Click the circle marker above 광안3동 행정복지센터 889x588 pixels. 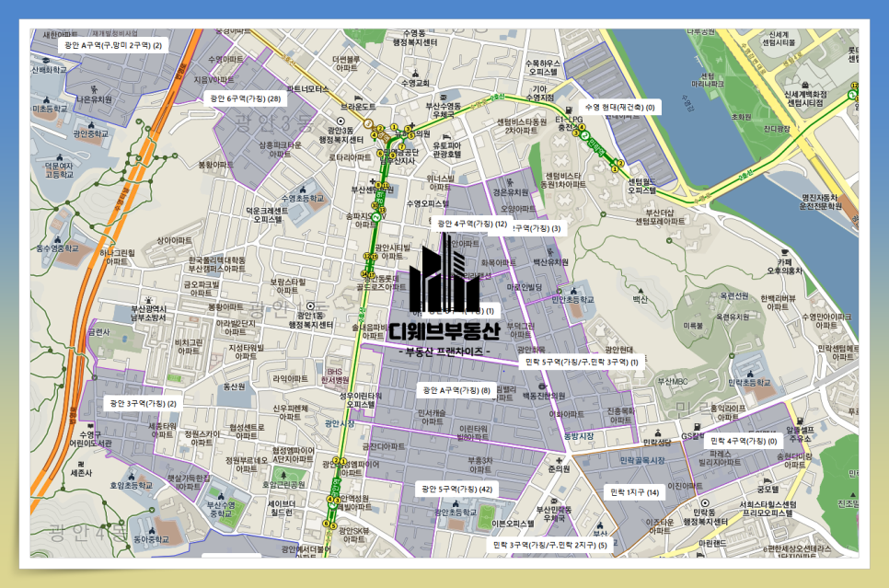click(x=341, y=121)
